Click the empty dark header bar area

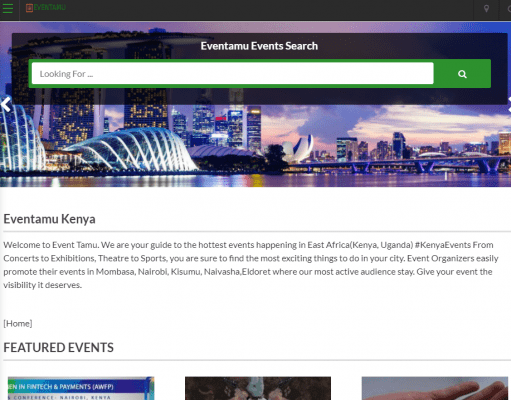tap(267, 9)
